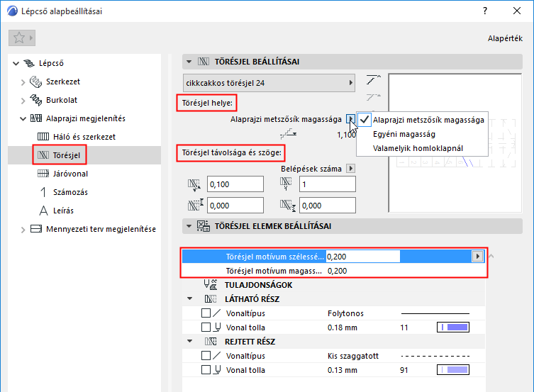Screen dimensions: 534x392
Task: Collapse the Lépcső tree root
Action: tap(16, 63)
